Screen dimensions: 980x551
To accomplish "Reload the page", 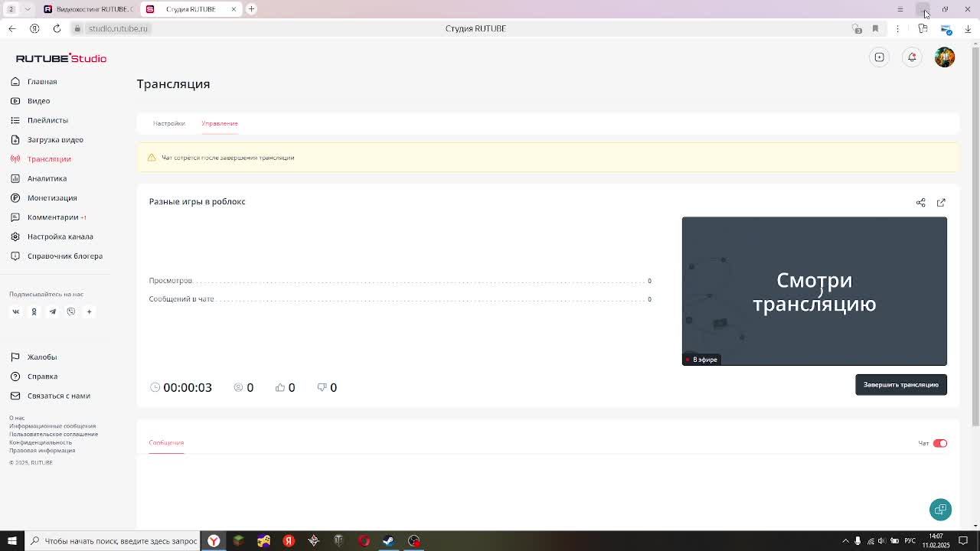I will click(57, 28).
